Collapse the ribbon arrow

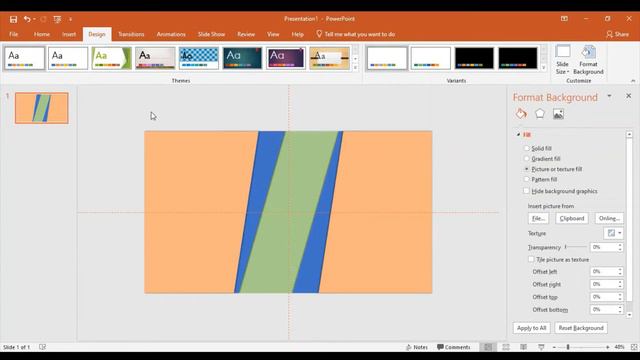pos(633,81)
